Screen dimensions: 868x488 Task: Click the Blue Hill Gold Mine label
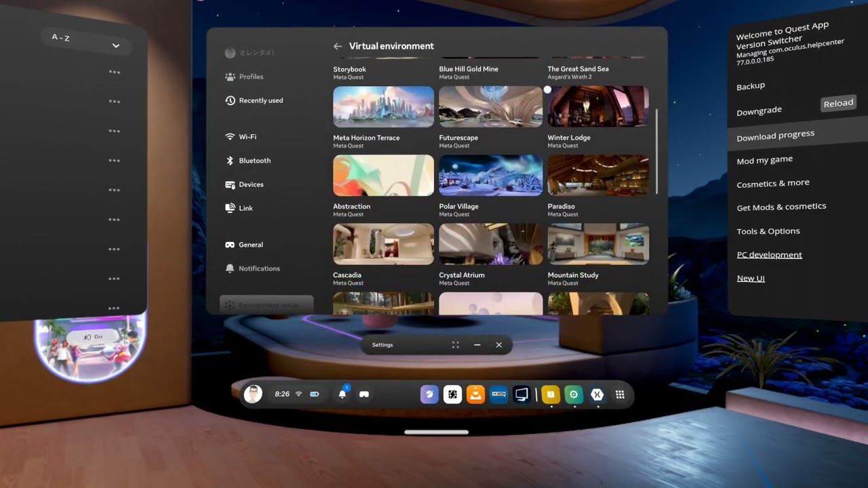pos(469,69)
